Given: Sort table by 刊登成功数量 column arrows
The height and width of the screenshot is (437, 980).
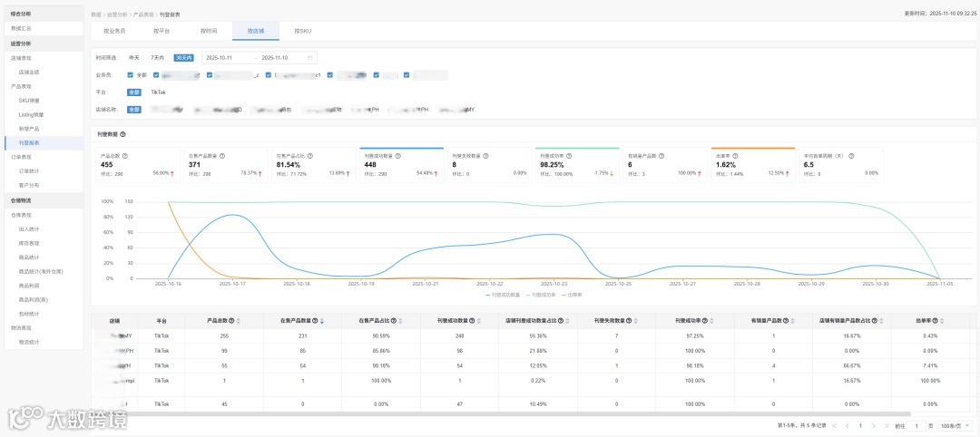Looking at the screenshot, I should 480,320.
